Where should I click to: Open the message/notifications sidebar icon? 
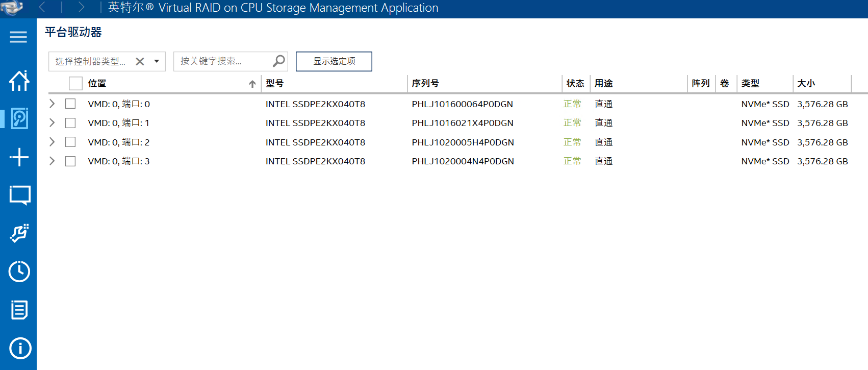click(20, 195)
